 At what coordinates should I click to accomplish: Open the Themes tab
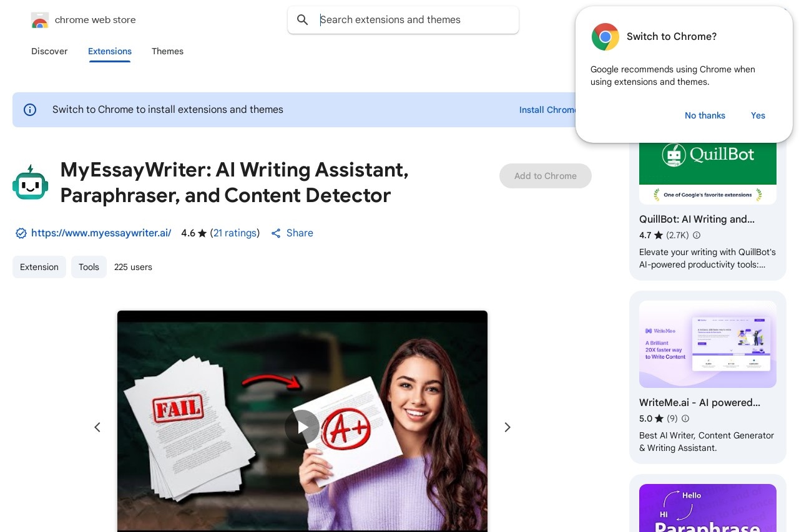[167, 51]
